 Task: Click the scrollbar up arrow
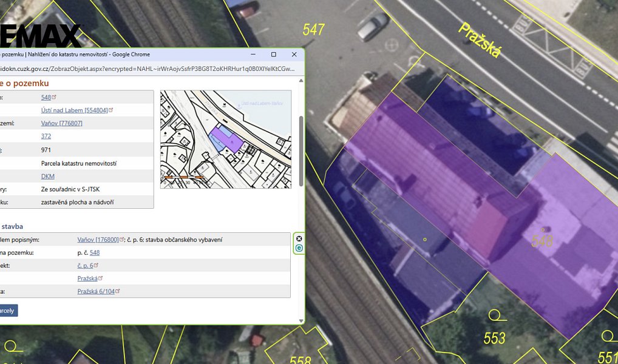301,80
